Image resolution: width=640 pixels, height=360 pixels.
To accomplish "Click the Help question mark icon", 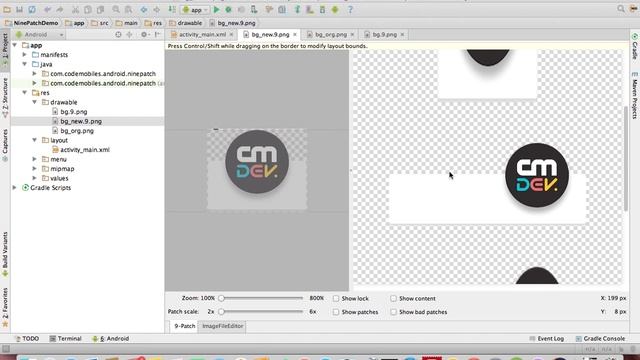I will [x=350, y=9].
